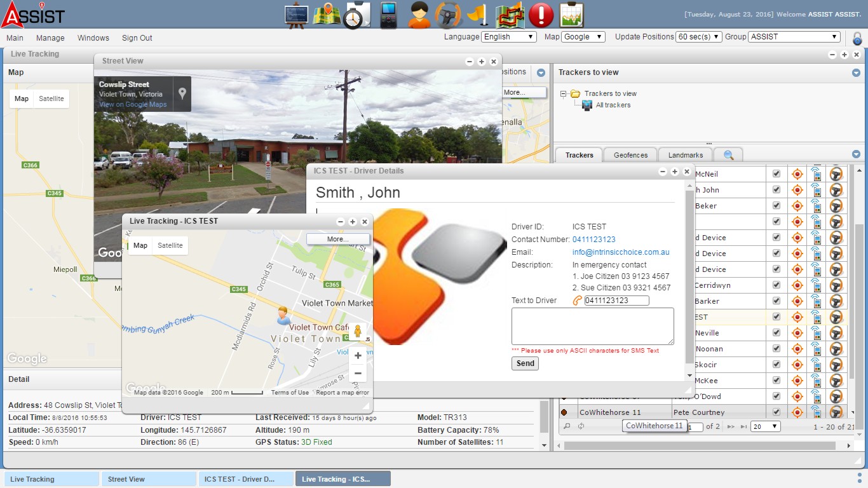Screen dimensions: 868x488
Task: Click the stopwatch clipboard icon in toolbar
Action: click(x=357, y=15)
